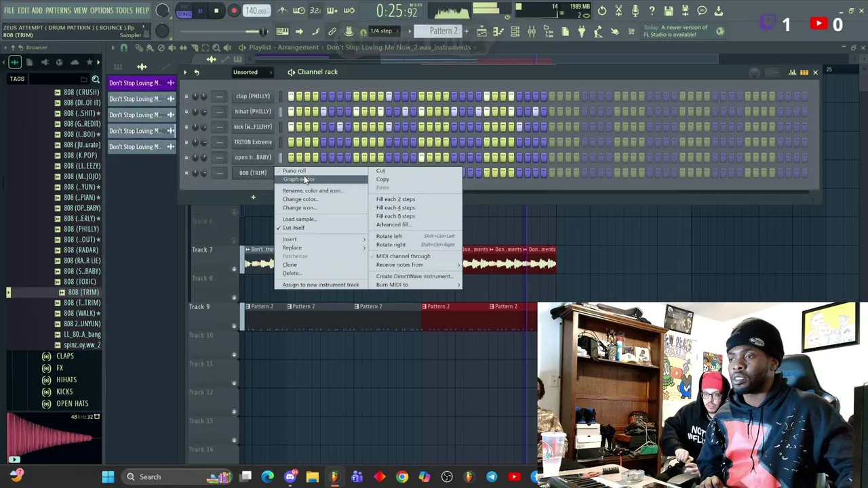The image size is (868, 488).
Task: Click the audio editor scissors icon
Action: [x=618, y=10]
